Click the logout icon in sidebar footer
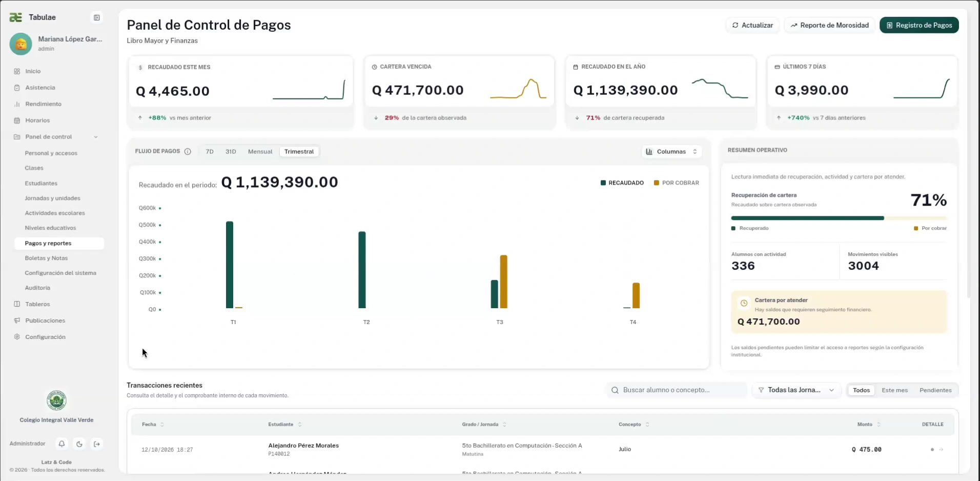The image size is (980, 481). [x=97, y=444]
